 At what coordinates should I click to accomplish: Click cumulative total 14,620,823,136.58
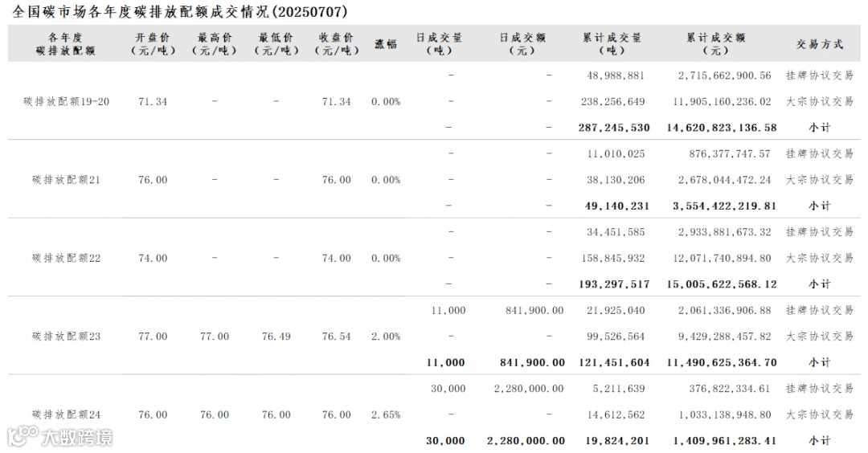[x=722, y=128]
